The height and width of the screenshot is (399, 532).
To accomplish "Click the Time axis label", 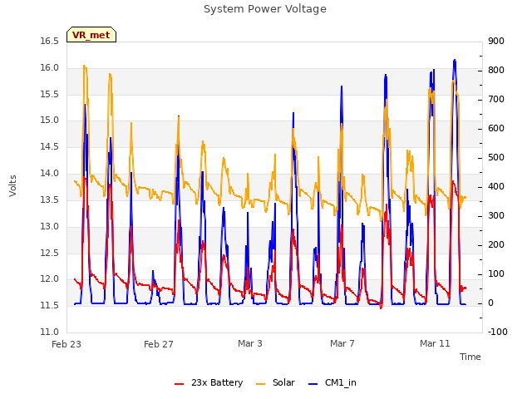I will point(470,357).
